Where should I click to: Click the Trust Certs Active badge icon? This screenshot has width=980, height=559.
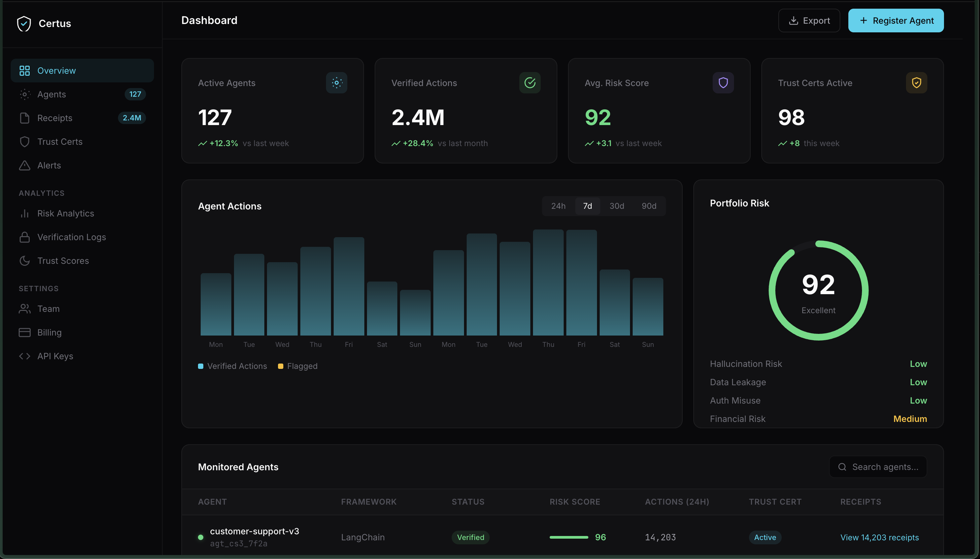916,82
